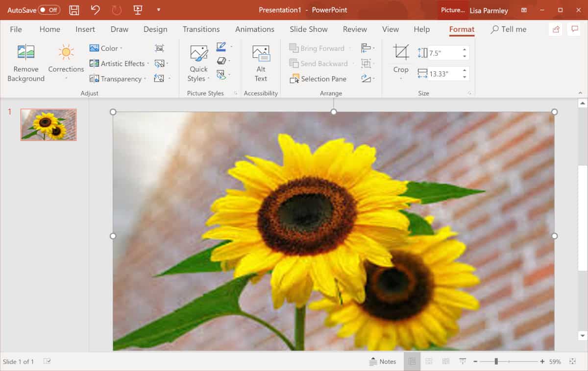This screenshot has height=371, width=588.
Task: Open the Animations ribbon tab
Action: point(254,29)
